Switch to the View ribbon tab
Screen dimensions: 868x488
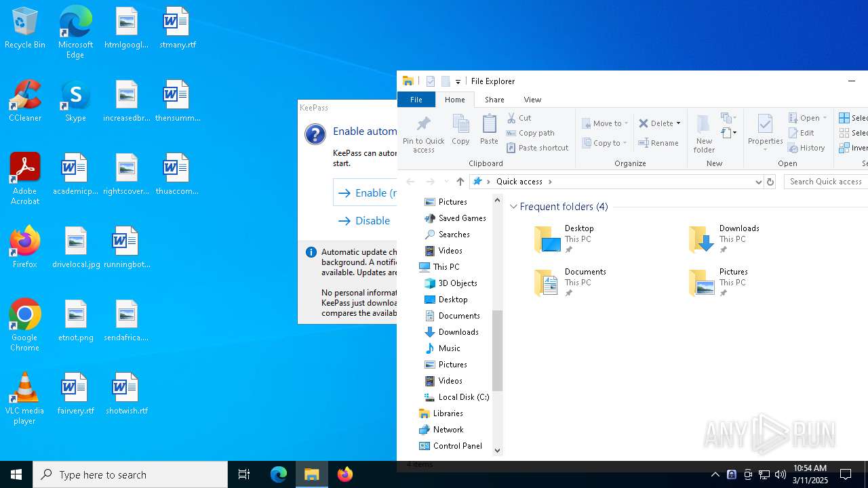tap(532, 100)
